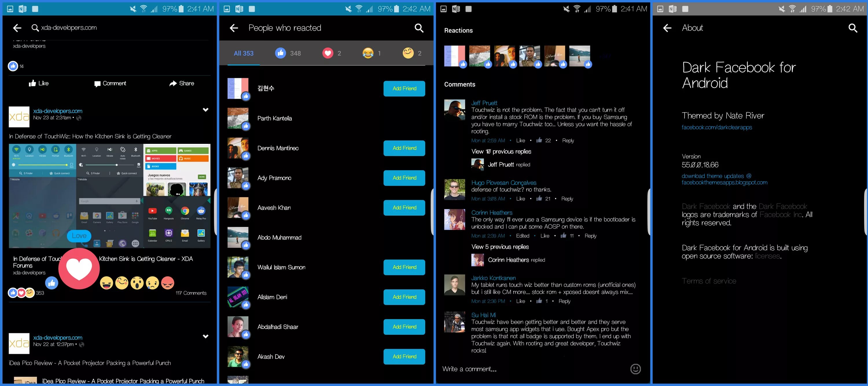Viewport: 868px width, 386px height.
Task: Choose the Haha laughing reaction emoji
Action: click(x=106, y=283)
